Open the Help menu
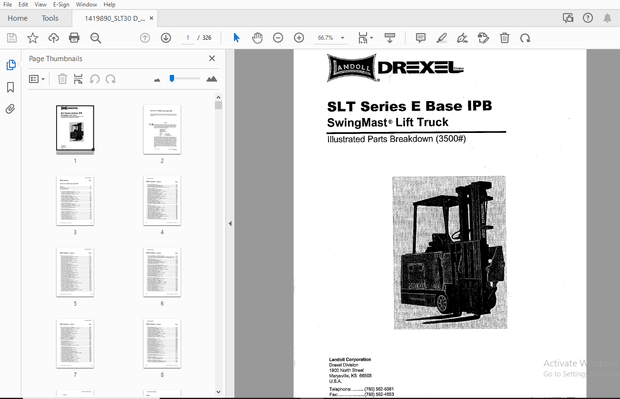620x399 pixels. pos(109,4)
